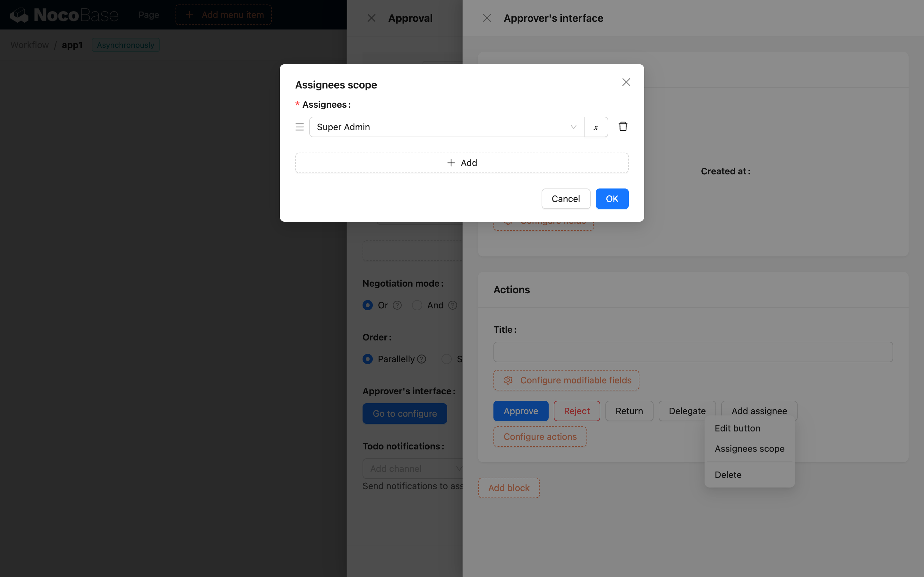Viewport: 924px width, 577px height.
Task: Click help icon next to Or
Action: (x=397, y=305)
